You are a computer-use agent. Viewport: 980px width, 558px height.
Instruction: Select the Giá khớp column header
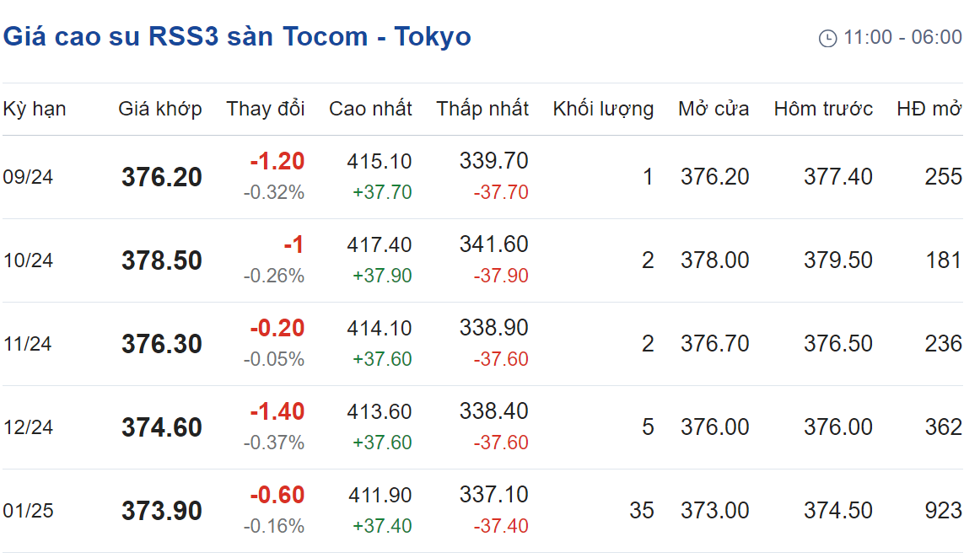160,109
